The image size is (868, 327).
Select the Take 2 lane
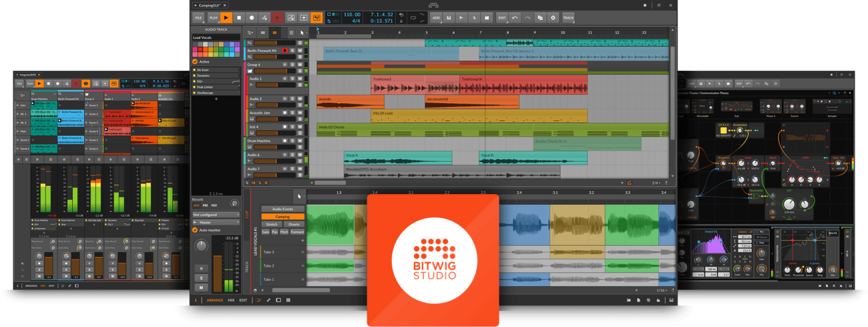[x=282, y=265]
